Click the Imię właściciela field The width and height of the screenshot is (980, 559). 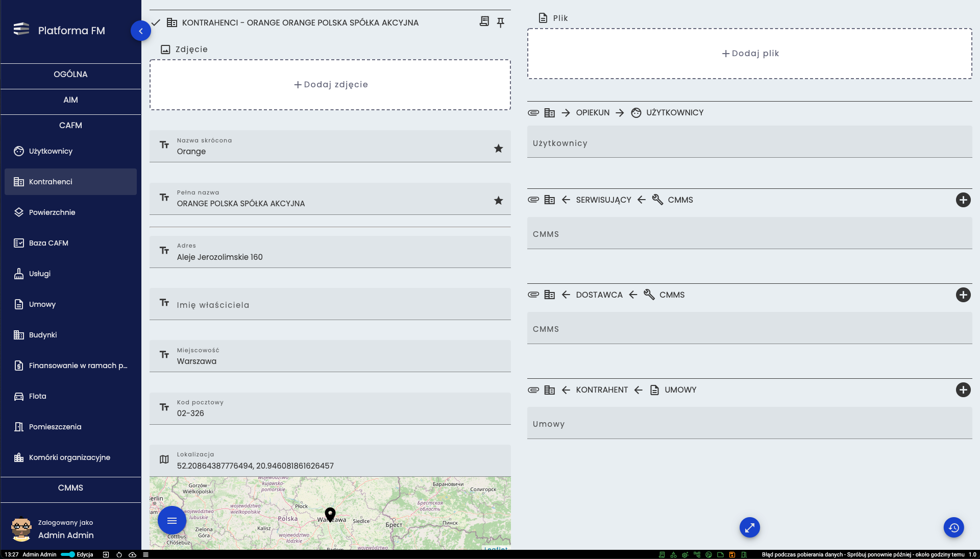pyautogui.click(x=330, y=304)
